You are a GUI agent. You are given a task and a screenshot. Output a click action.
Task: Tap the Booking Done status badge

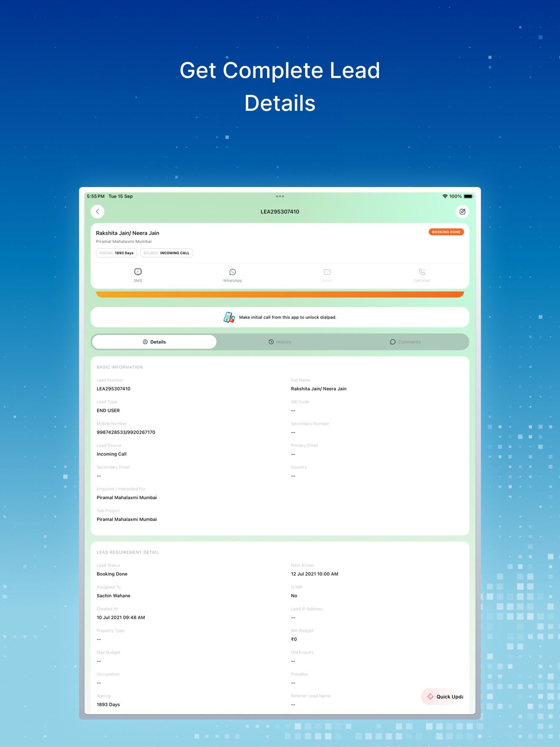pyautogui.click(x=446, y=232)
